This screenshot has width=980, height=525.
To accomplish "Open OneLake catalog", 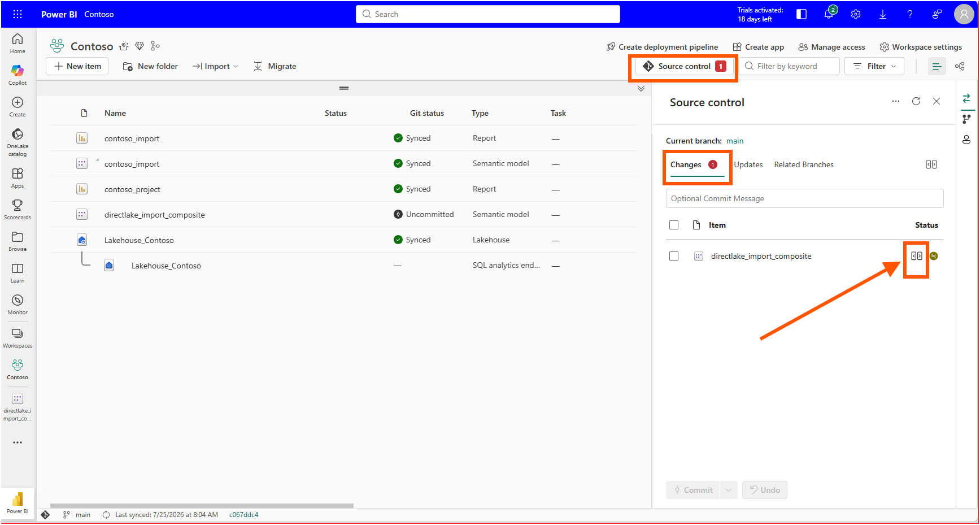I will [18, 142].
